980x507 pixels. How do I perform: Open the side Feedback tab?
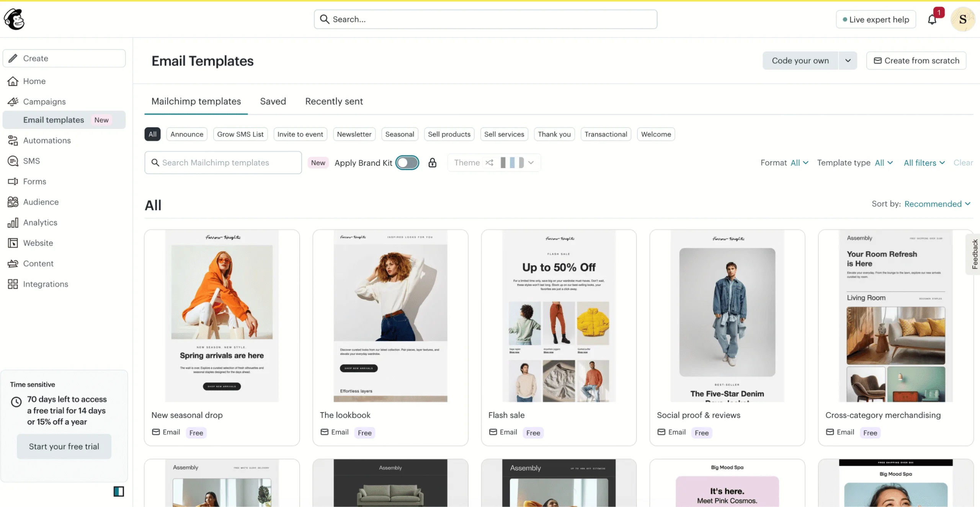[x=974, y=254]
